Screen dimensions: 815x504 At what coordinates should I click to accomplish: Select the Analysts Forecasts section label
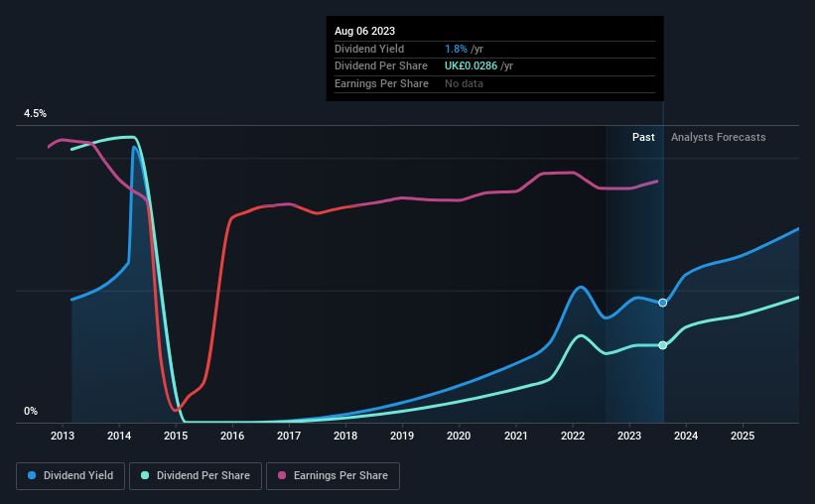coord(719,137)
